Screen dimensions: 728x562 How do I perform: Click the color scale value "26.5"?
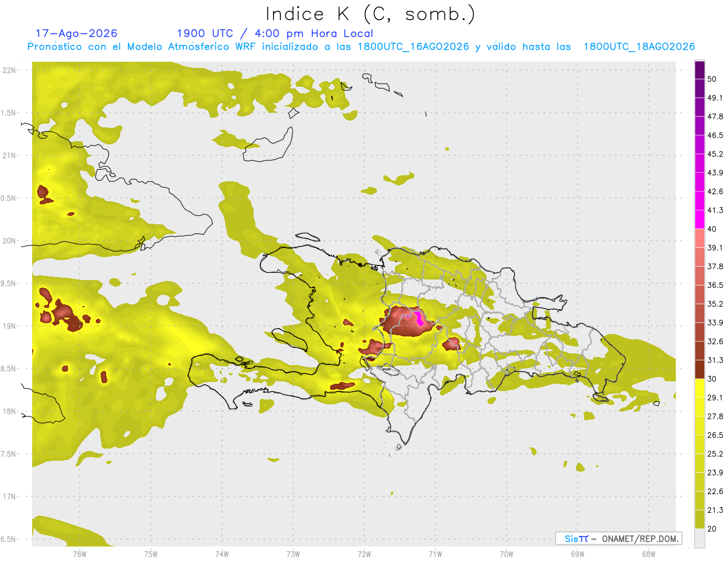[x=715, y=435]
